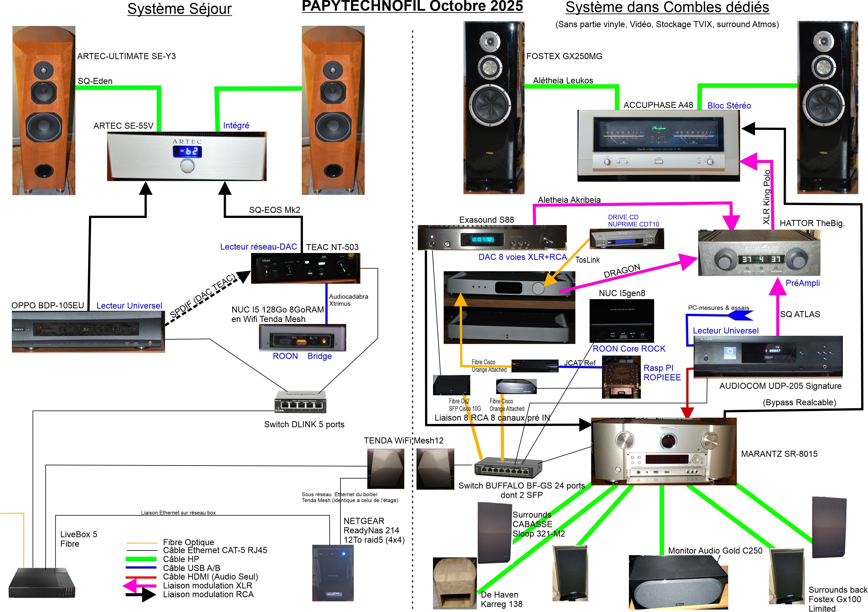This screenshot has height=612, width=868.
Task: Select the NUC I5gen8 ROON Core image
Action: pyautogui.click(x=622, y=321)
